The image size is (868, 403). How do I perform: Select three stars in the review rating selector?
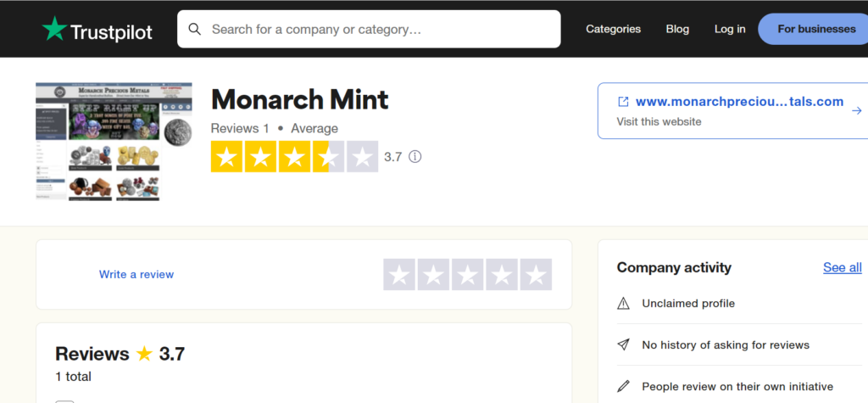point(468,274)
